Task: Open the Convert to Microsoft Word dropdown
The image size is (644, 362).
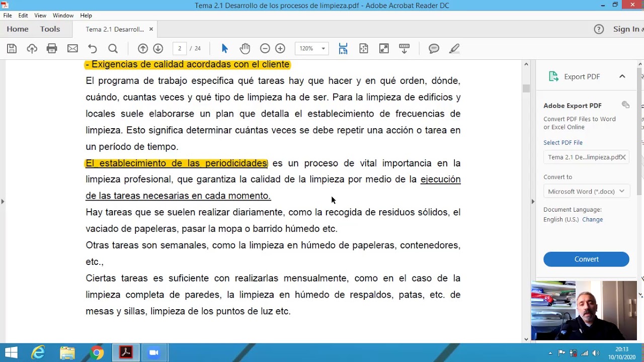Action: click(x=586, y=192)
